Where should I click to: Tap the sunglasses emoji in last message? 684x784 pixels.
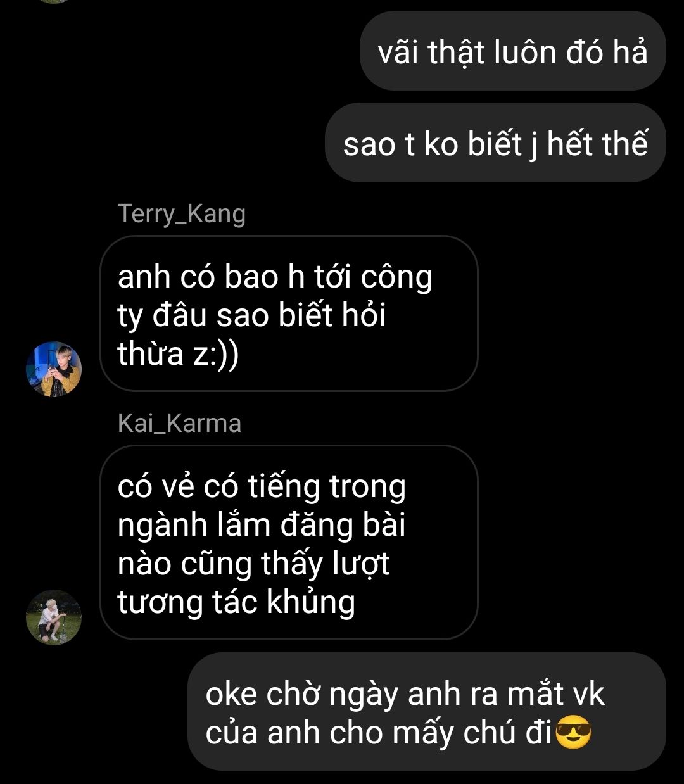pyautogui.click(x=573, y=733)
